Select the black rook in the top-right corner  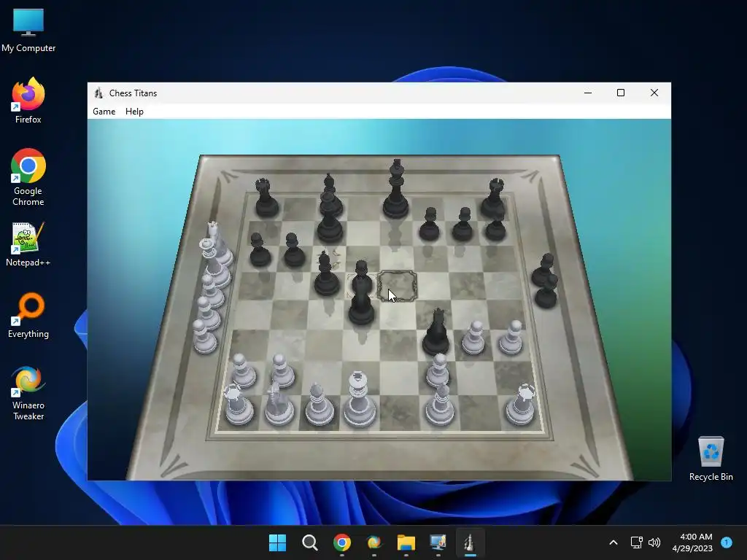pos(494,197)
